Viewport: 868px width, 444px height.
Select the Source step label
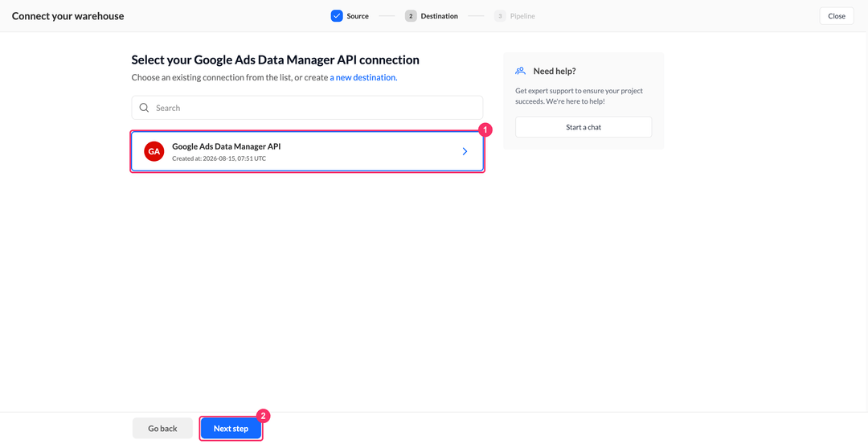358,16
